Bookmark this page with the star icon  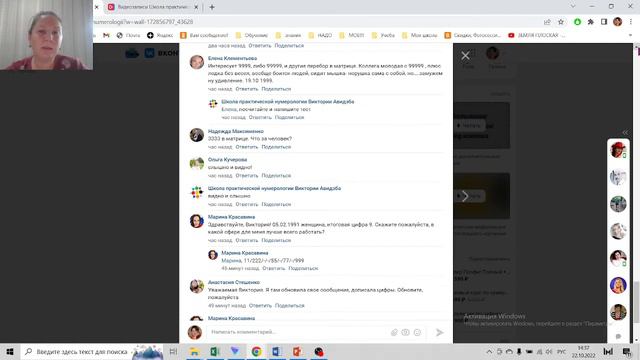(561, 22)
